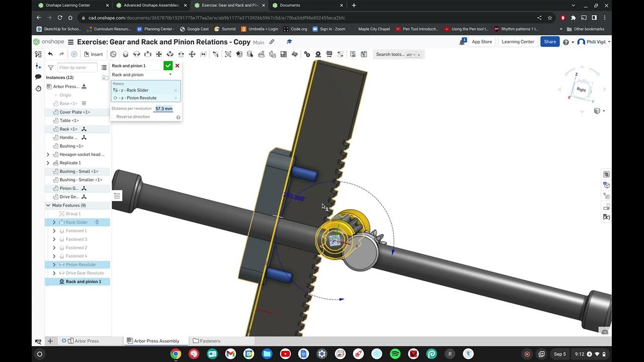644x362 pixels.
Task: Add a folder to the Instances list
Action: (105, 77)
